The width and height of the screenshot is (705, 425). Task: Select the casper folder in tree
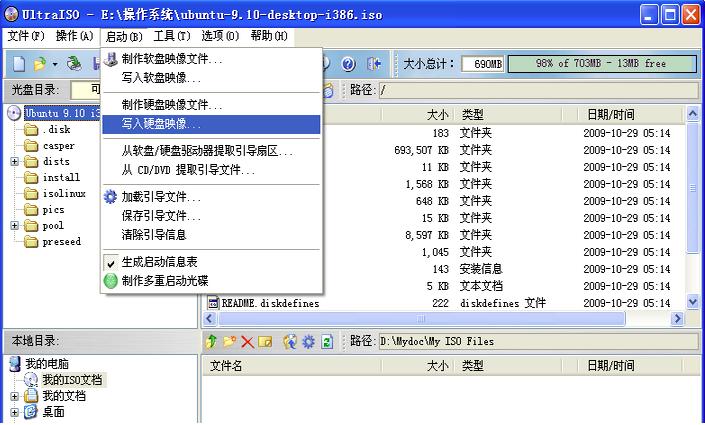click(58, 146)
